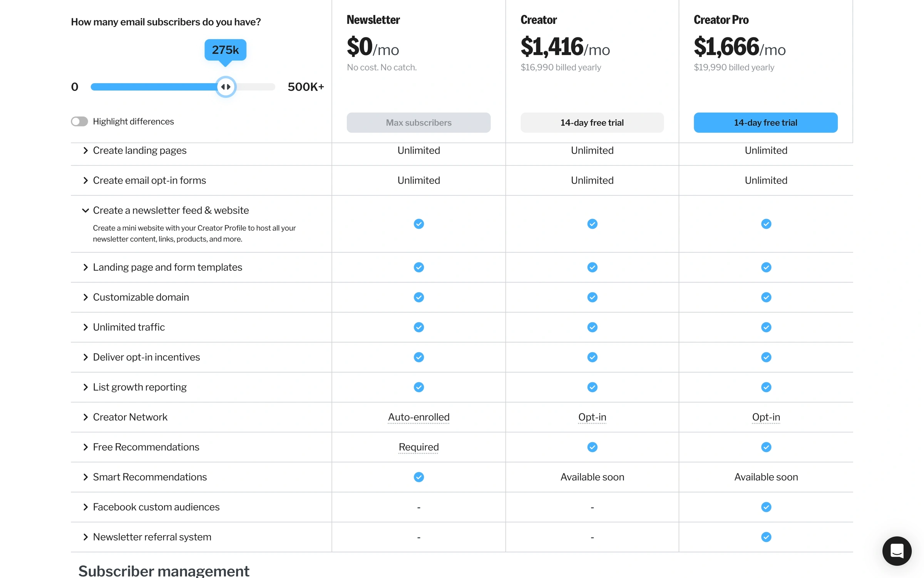Click the 275k subscriber count tooltip

tap(225, 50)
